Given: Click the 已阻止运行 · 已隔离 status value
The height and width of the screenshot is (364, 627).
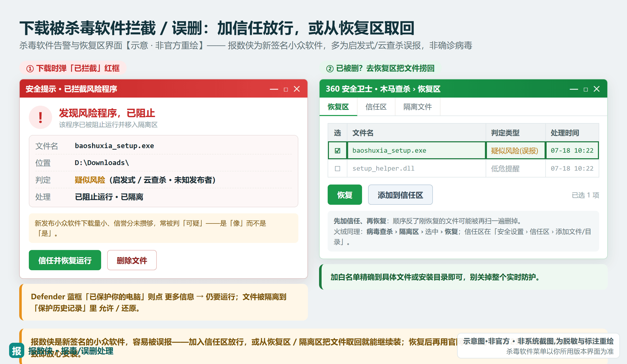Looking at the screenshot, I should (109, 197).
